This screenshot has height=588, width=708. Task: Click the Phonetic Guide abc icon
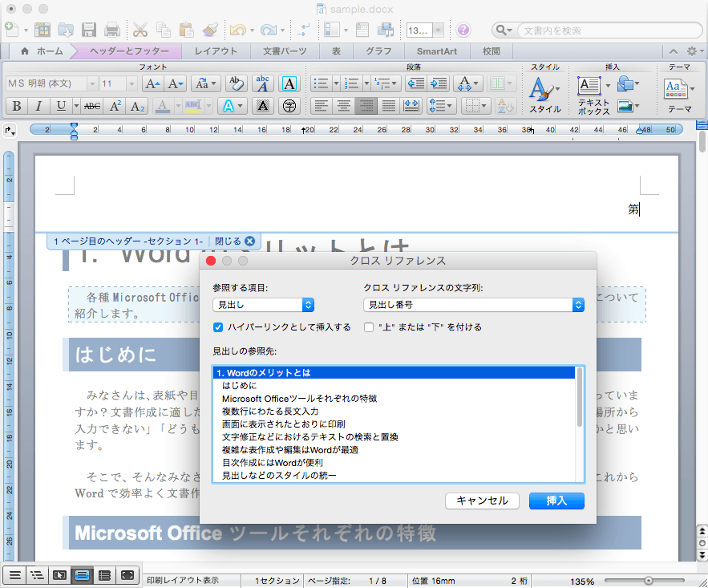click(x=263, y=83)
